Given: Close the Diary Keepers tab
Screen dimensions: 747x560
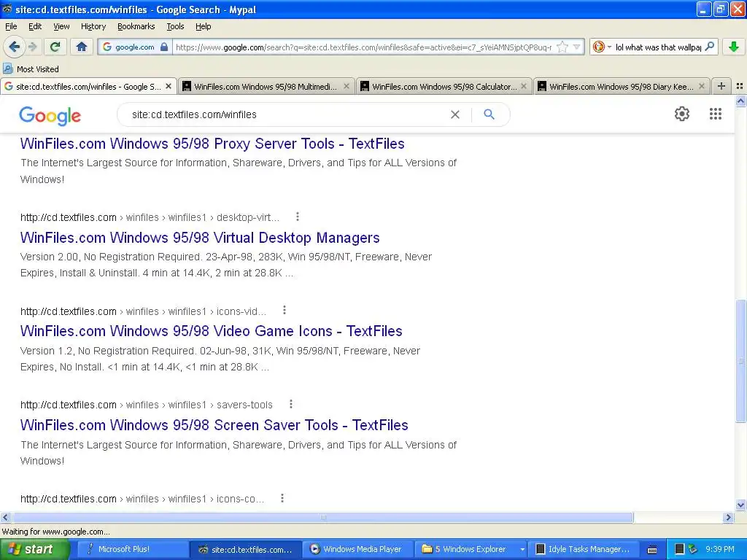Looking at the screenshot, I should point(701,86).
